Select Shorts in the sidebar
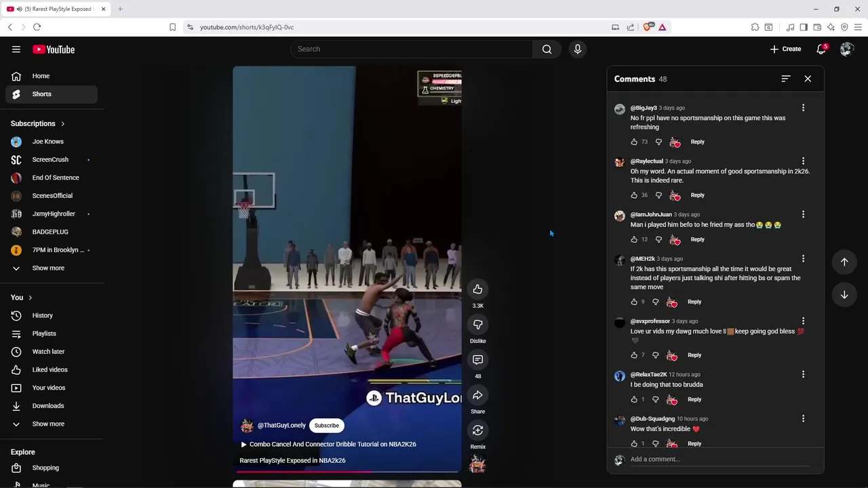 click(52, 94)
